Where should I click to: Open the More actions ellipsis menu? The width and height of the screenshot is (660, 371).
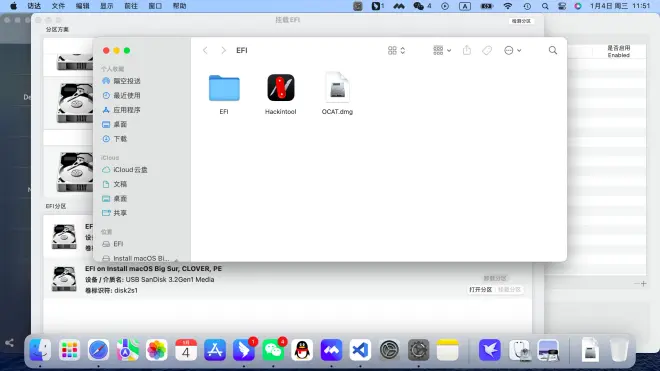pos(513,51)
